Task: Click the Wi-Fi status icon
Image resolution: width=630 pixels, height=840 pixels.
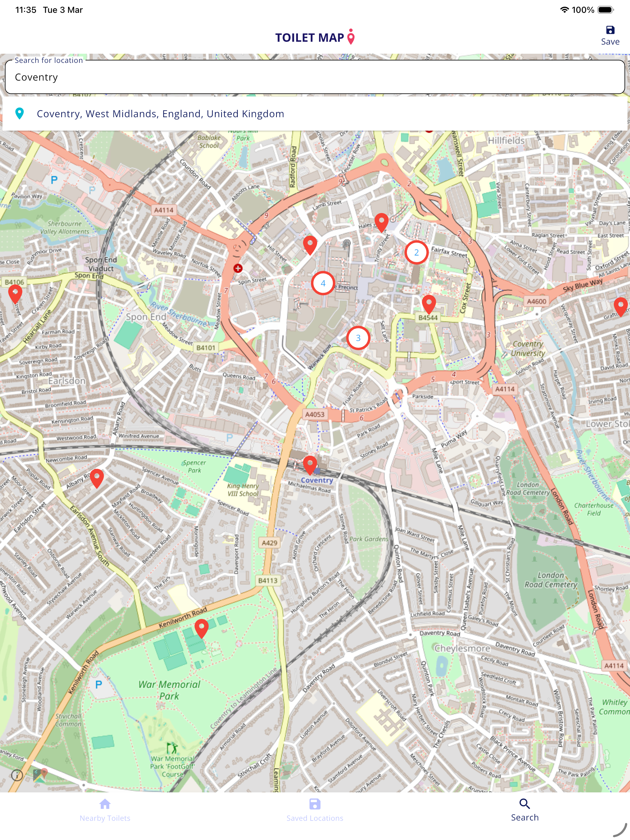Action: [564, 10]
